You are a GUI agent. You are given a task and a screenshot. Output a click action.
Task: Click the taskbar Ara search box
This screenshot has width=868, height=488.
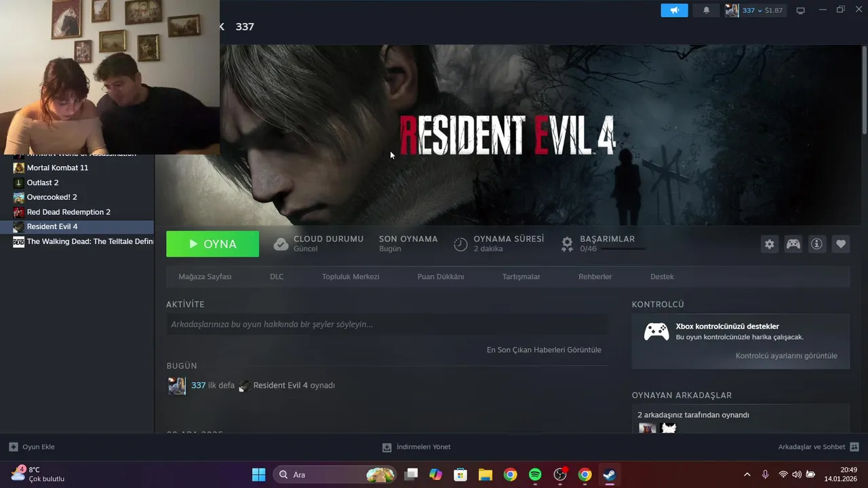336,474
